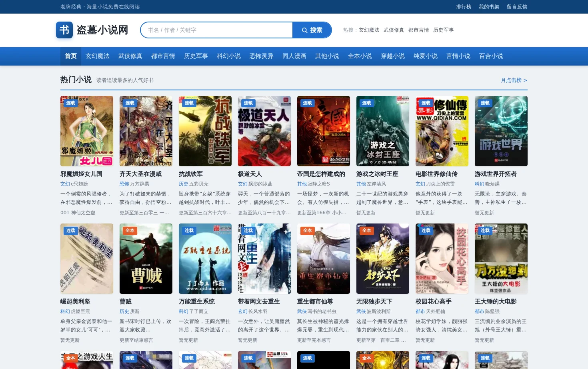Open the 帝国是怎样建成的 book cover
Viewport: 588px width, 369px height.
tap(324, 131)
